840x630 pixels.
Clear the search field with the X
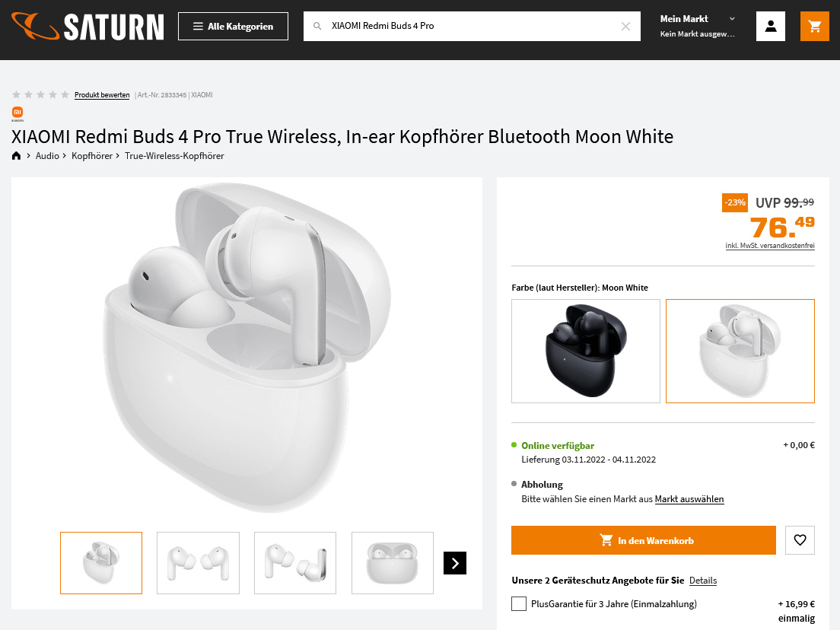[625, 27]
